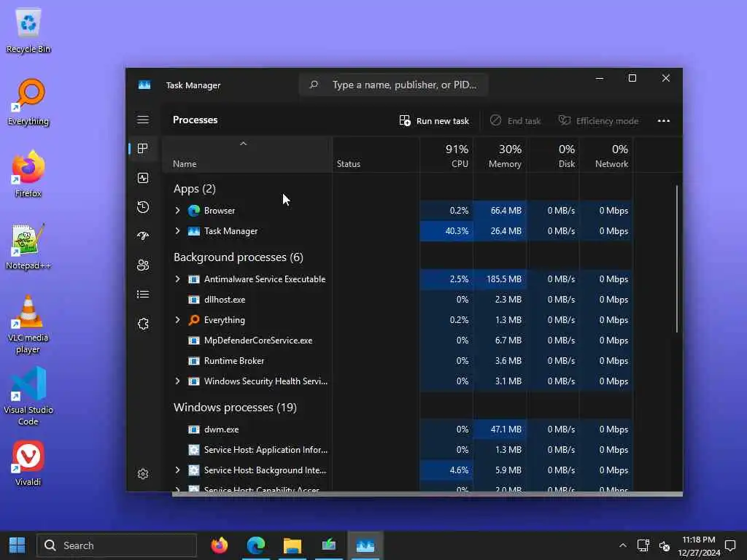Expand Service Host: Background Intelligent row
This screenshot has height=560, width=747.
[x=178, y=470]
